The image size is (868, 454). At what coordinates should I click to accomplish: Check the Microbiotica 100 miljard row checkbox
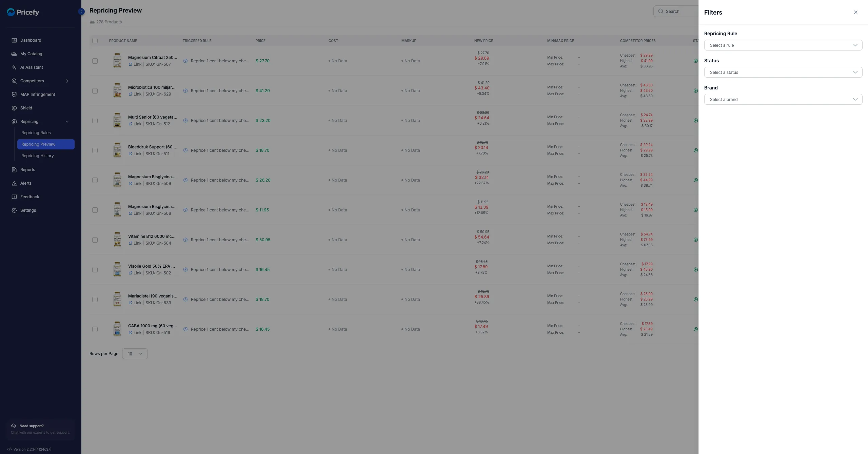[x=95, y=91]
